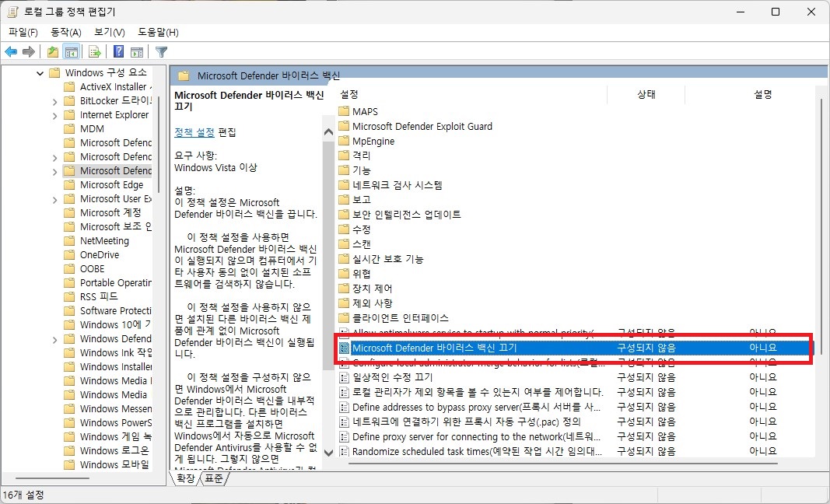
Task: Click the 정책 설정 link
Action: pyautogui.click(x=194, y=132)
